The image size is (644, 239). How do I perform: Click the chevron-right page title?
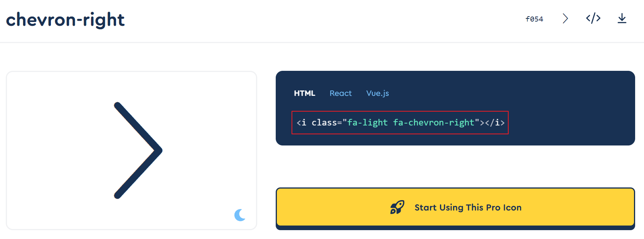point(65,20)
